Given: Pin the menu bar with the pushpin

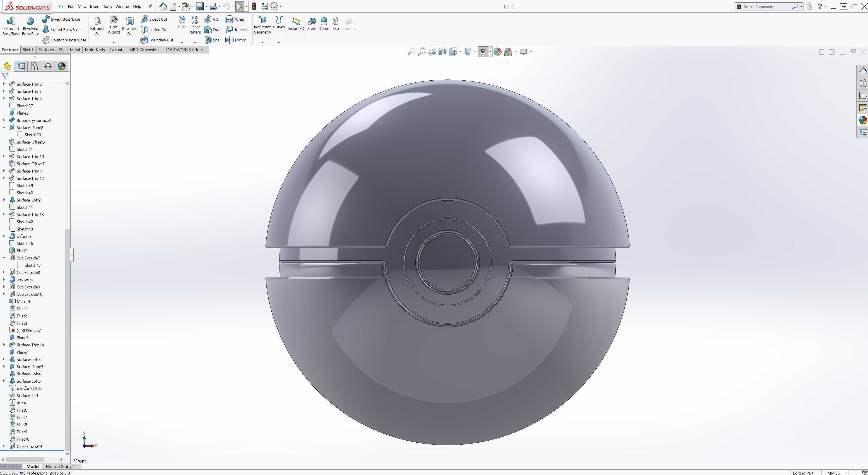Looking at the screenshot, I should pyautogui.click(x=150, y=6).
